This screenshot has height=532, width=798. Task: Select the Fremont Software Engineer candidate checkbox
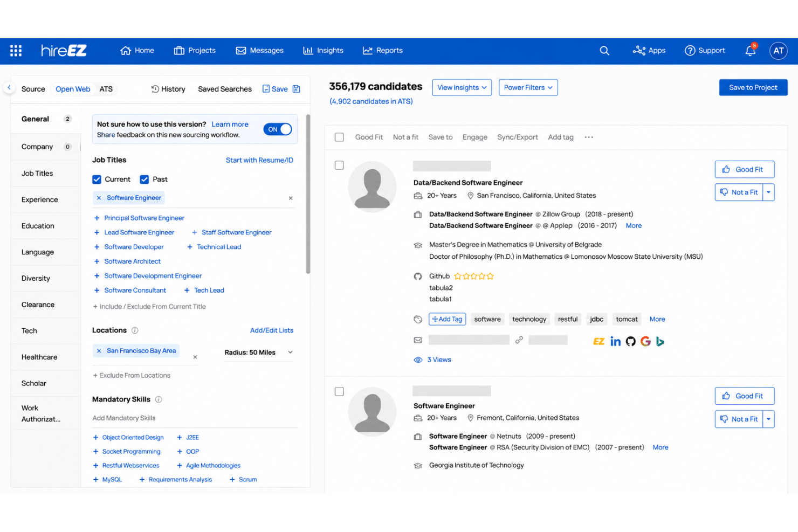tap(339, 392)
